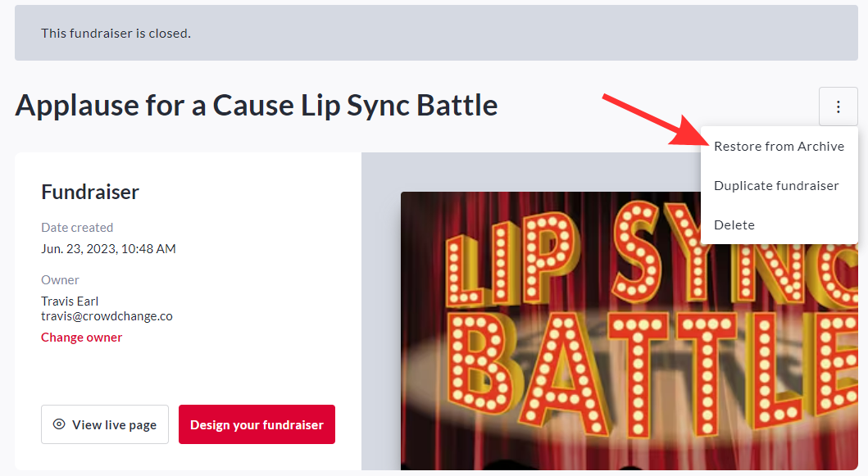
Task: Click the Fundraiser card heading
Action: pos(90,193)
